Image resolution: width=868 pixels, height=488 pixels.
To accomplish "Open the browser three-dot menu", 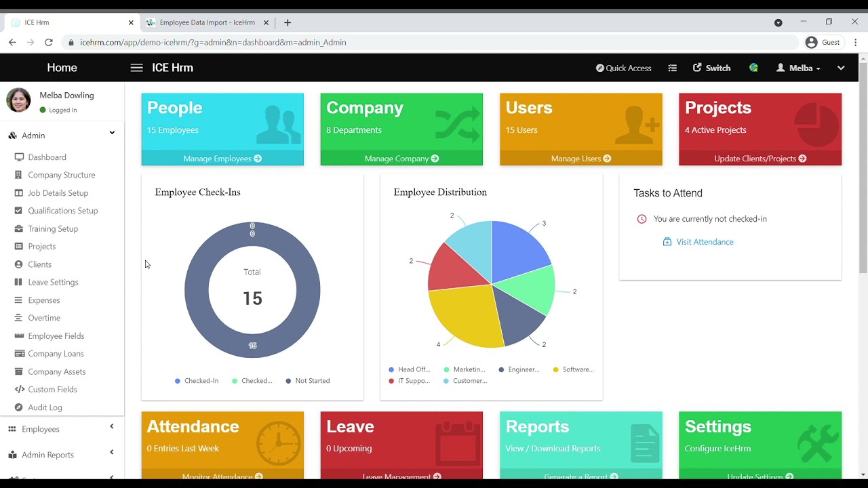I will point(855,42).
